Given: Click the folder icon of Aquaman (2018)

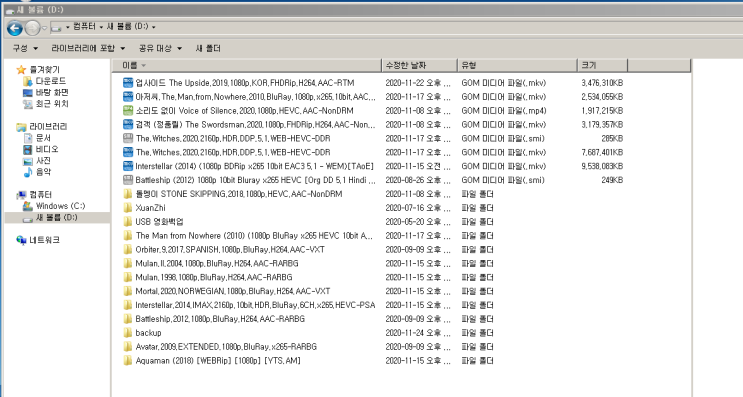Looking at the screenshot, I should [128, 361].
